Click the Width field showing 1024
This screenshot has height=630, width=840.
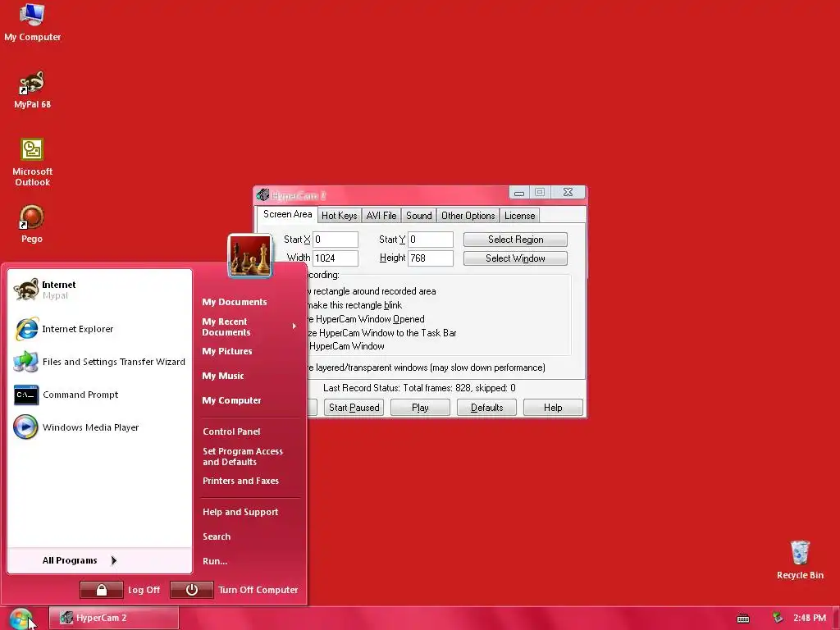click(x=336, y=258)
